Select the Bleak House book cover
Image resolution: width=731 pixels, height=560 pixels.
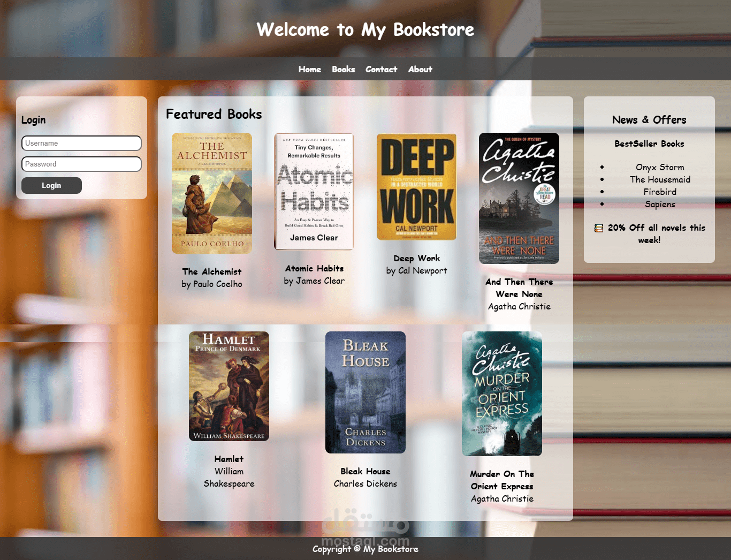[365, 392]
